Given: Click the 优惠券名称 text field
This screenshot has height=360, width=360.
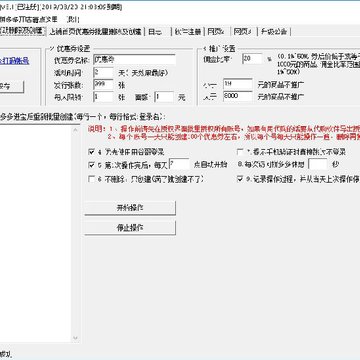Looking at the screenshot, I should coord(134,60).
